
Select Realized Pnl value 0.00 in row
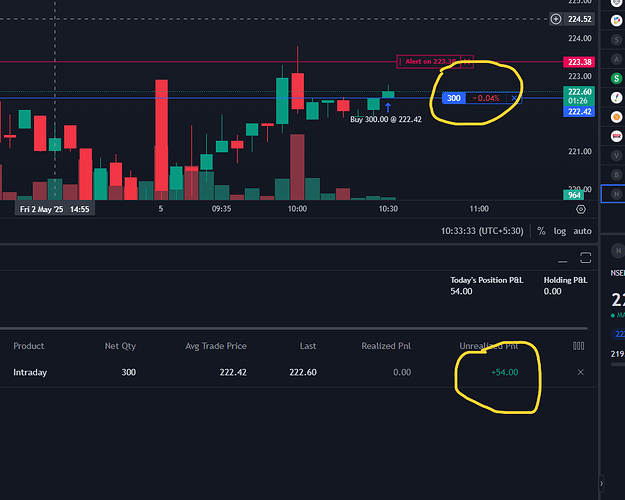(x=402, y=372)
